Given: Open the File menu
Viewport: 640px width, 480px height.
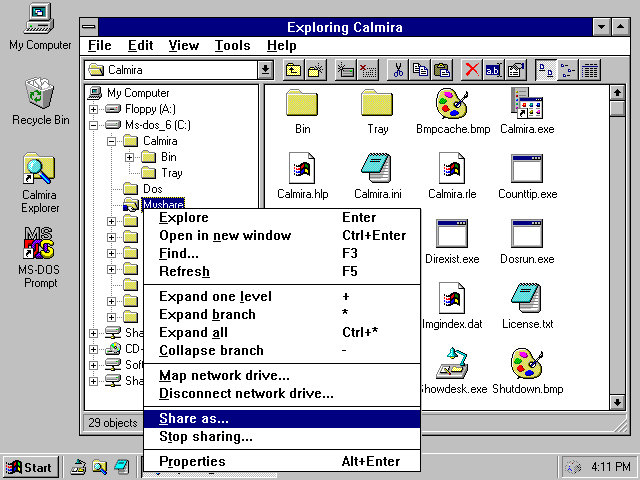Looking at the screenshot, I should click(100, 45).
